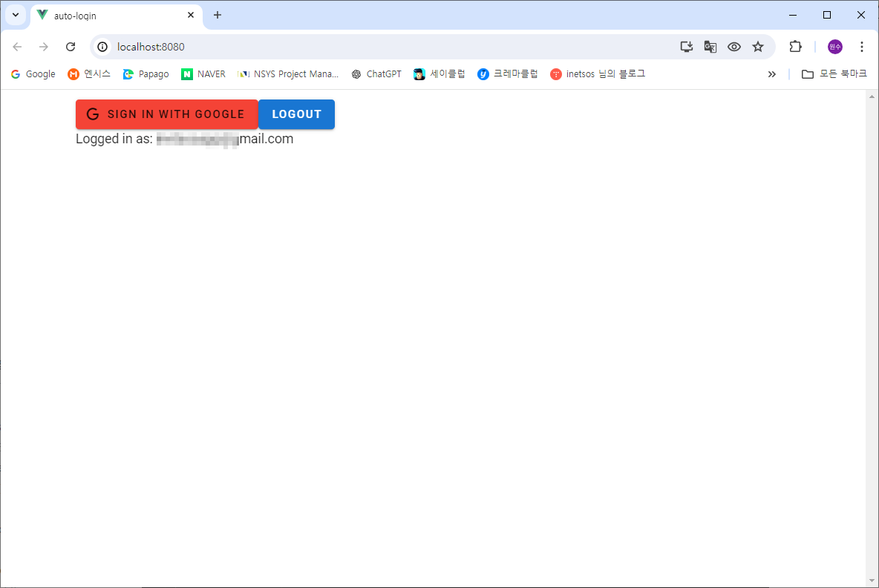Open Chrome's three-dot menu

point(862,47)
